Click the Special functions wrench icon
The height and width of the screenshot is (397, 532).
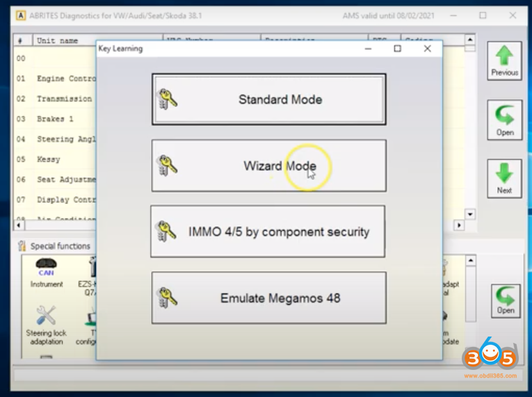click(22, 245)
